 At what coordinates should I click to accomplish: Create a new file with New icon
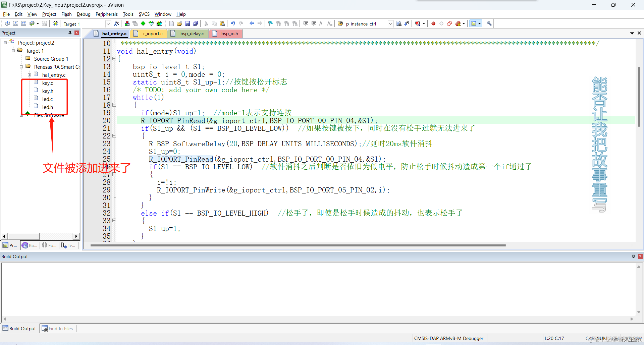pyautogui.click(x=171, y=23)
